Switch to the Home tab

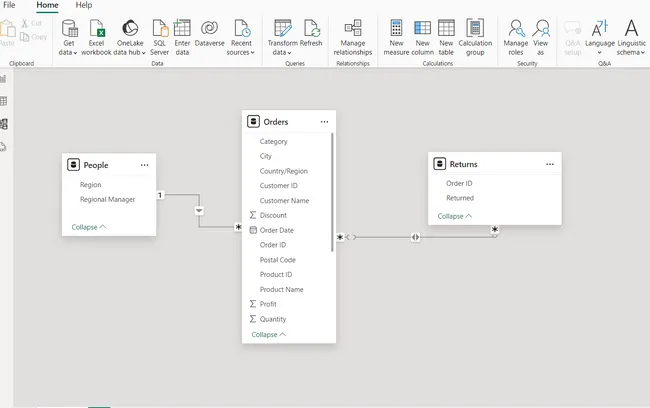coord(47,5)
